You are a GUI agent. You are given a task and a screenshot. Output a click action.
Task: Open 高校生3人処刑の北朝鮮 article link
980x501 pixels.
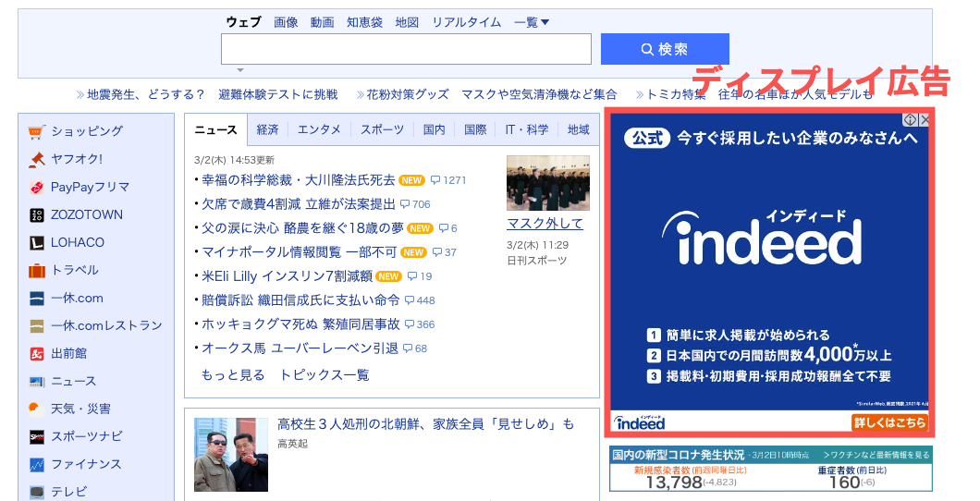coord(425,424)
